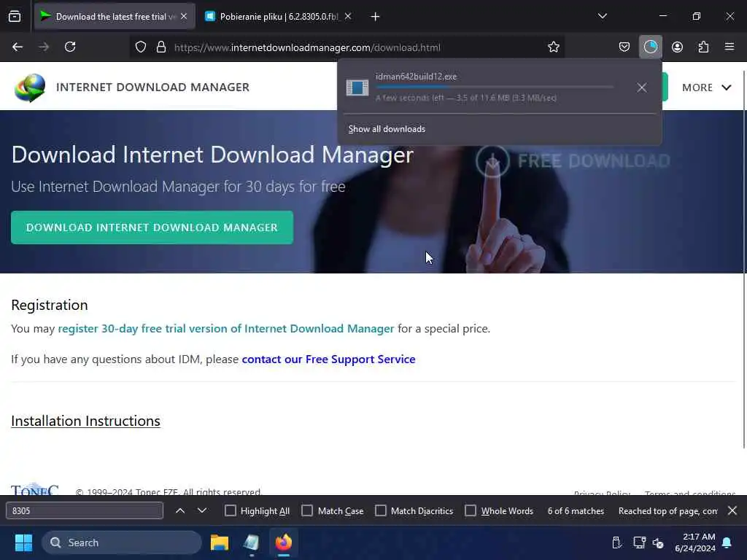The width and height of the screenshot is (747, 560).
Task: Enable Whole Words checkbox
Action: [x=471, y=510]
